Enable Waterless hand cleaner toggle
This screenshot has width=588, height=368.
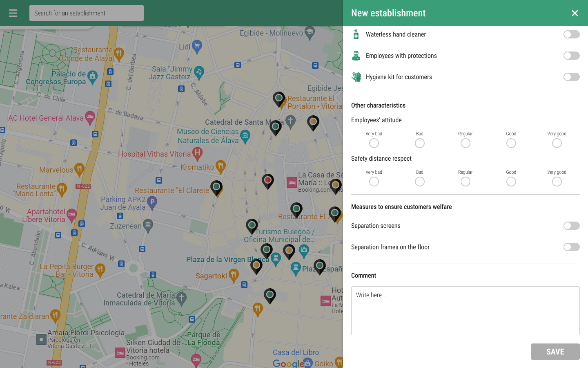pyautogui.click(x=572, y=34)
